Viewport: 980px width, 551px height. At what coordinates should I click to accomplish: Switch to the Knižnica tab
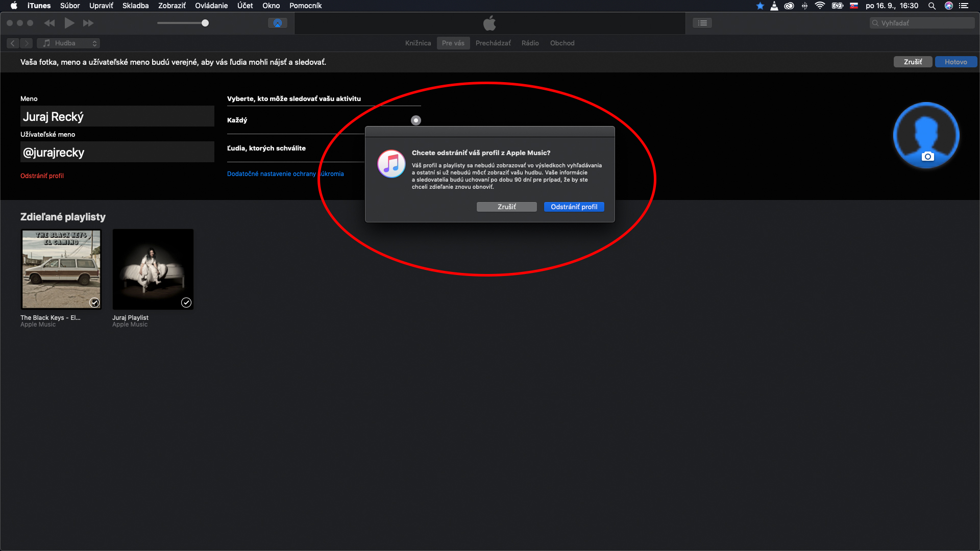[x=418, y=43]
